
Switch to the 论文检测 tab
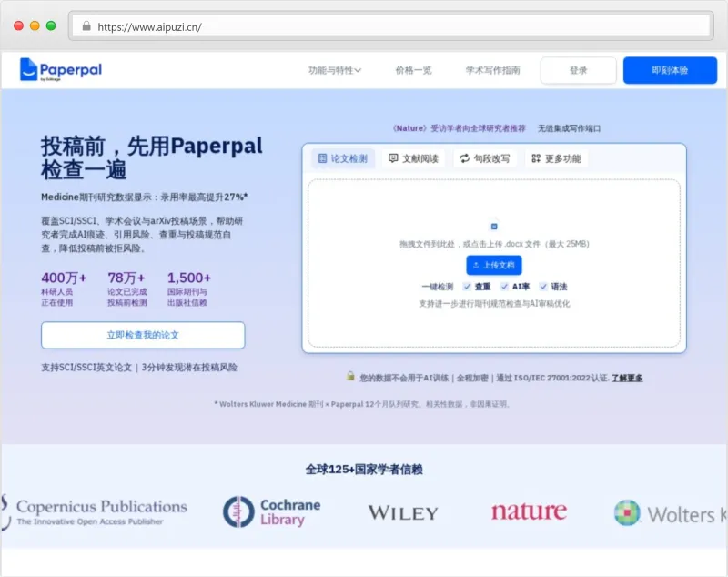343,158
